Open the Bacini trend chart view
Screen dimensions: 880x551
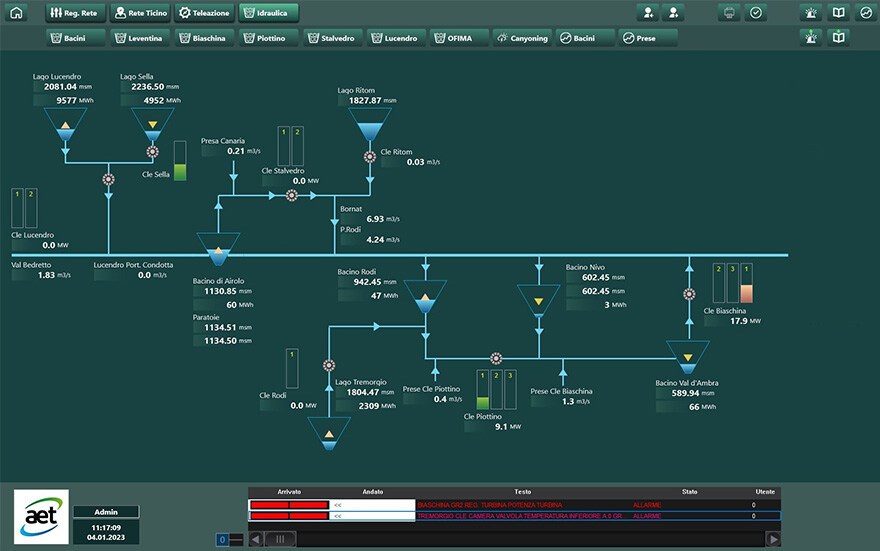coord(585,38)
